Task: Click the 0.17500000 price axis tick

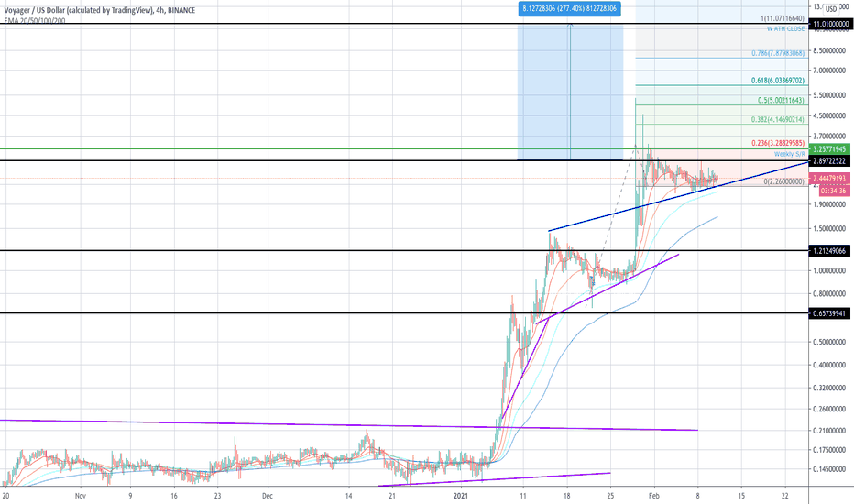Action: click(829, 450)
